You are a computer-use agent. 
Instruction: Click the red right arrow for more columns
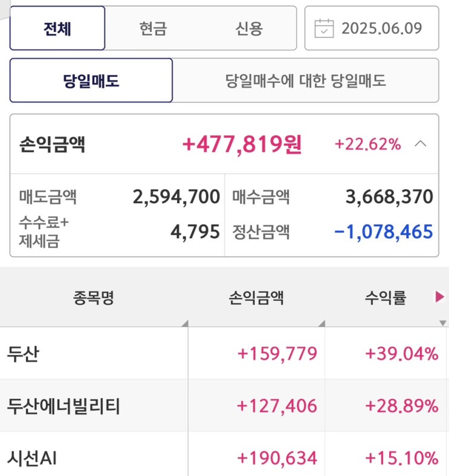pos(440,297)
